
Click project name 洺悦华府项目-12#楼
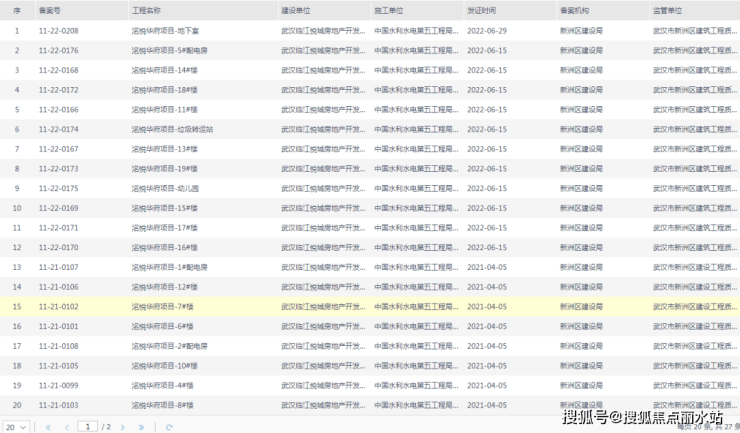[x=165, y=287]
